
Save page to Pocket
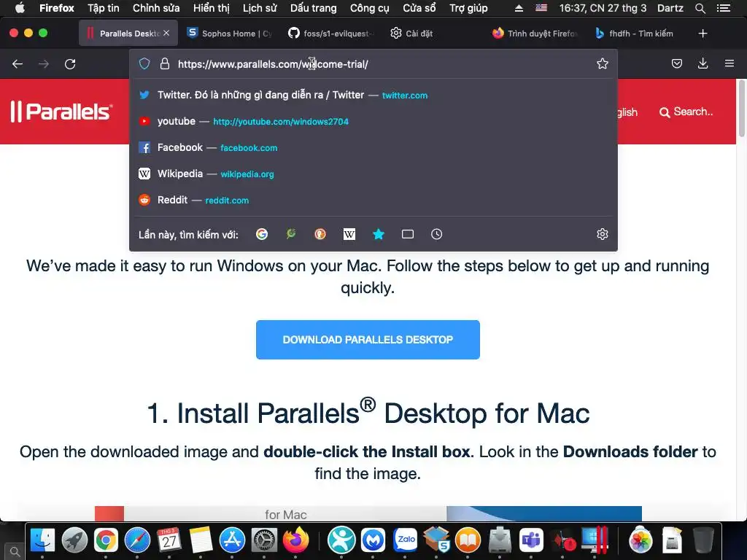pos(676,64)
